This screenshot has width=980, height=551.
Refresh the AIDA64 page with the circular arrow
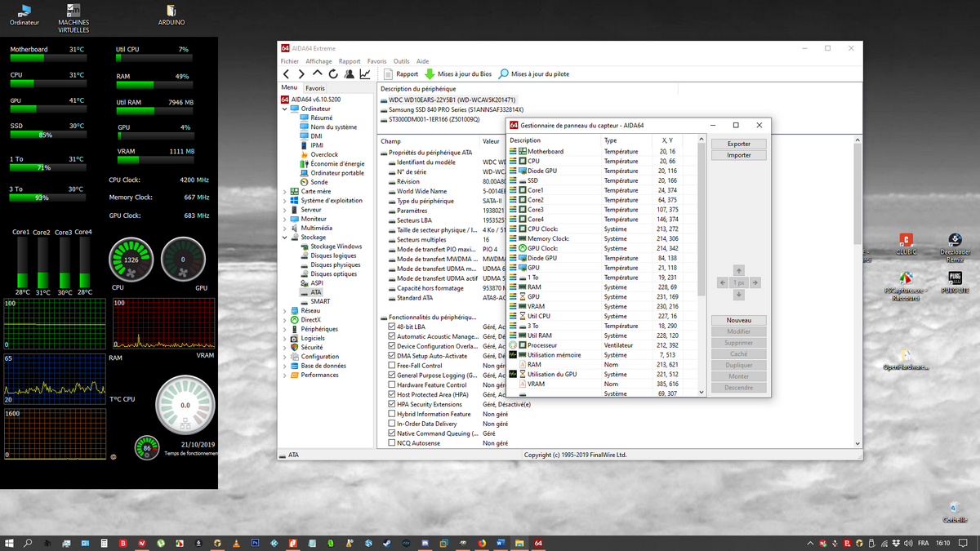(x=333, y=73)
